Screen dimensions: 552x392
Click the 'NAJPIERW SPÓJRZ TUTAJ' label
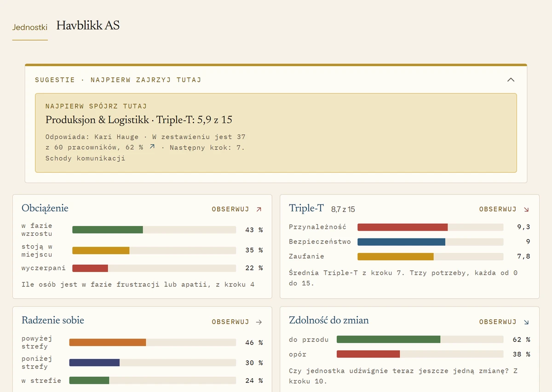click(96, 106)
